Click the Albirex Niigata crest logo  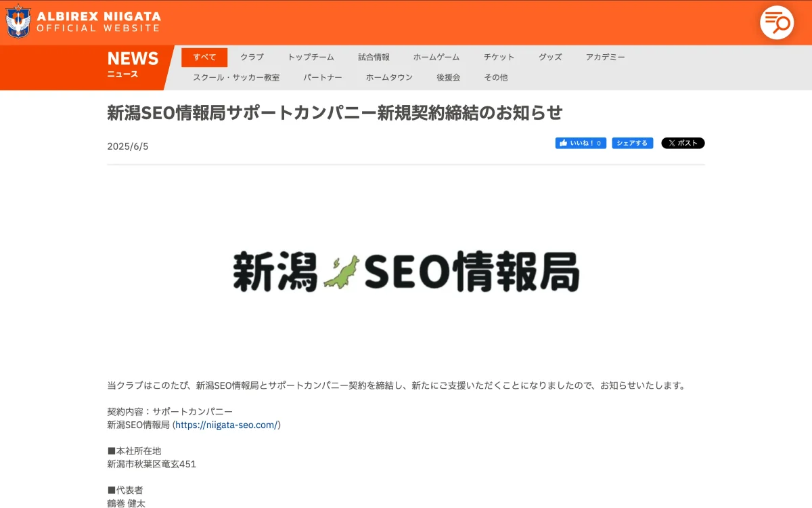(18, 22)
